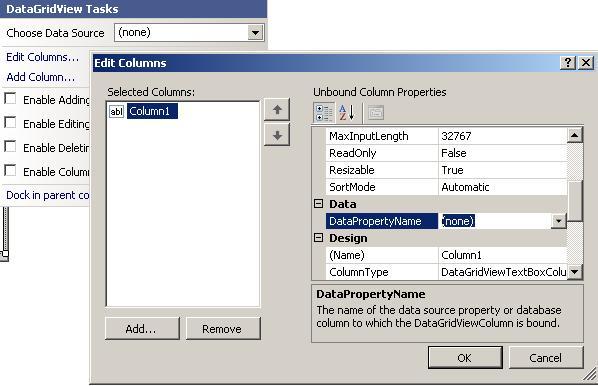Click property grid scroll down arrow
598x386 pixels.
(575, 272)
